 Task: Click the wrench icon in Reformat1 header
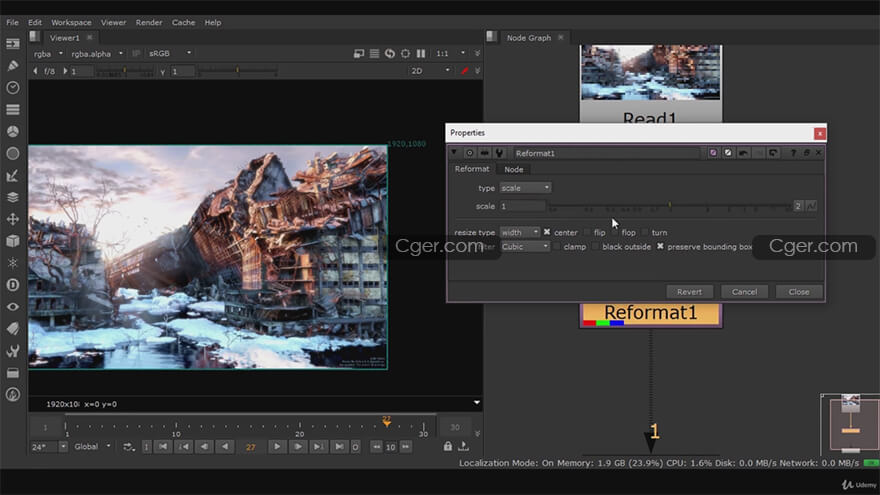coord(499,153)
